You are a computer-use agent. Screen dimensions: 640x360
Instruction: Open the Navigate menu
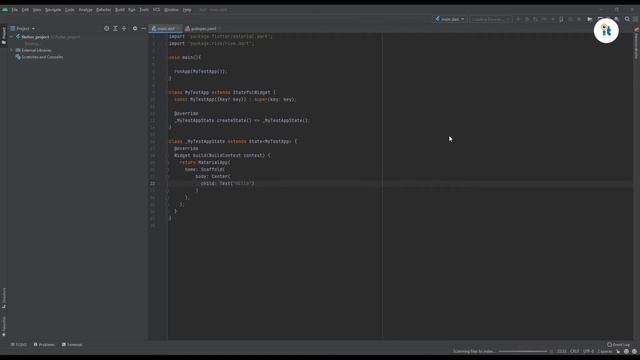(x=53, y=9)
